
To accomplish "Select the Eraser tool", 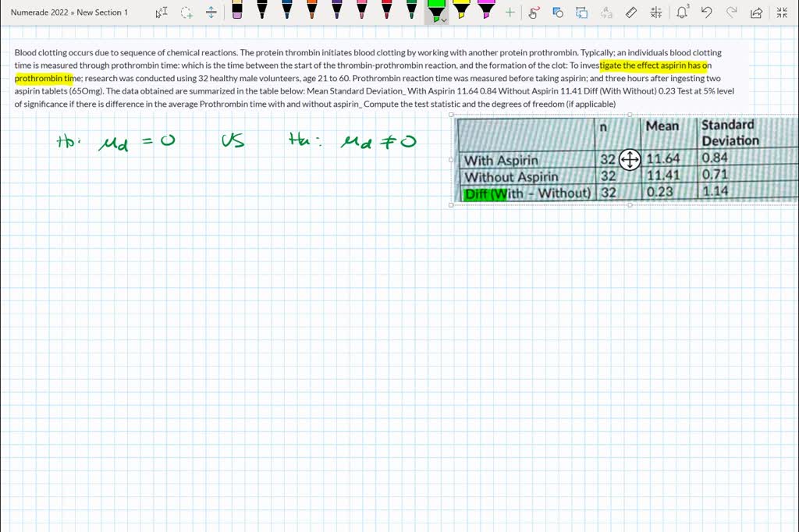I will click(x=237, y=9).
